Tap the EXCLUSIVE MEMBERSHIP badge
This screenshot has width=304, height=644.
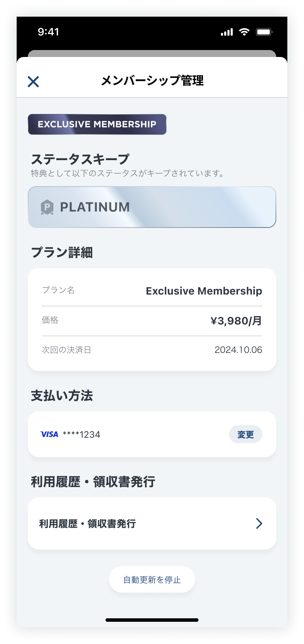(97, 124)
